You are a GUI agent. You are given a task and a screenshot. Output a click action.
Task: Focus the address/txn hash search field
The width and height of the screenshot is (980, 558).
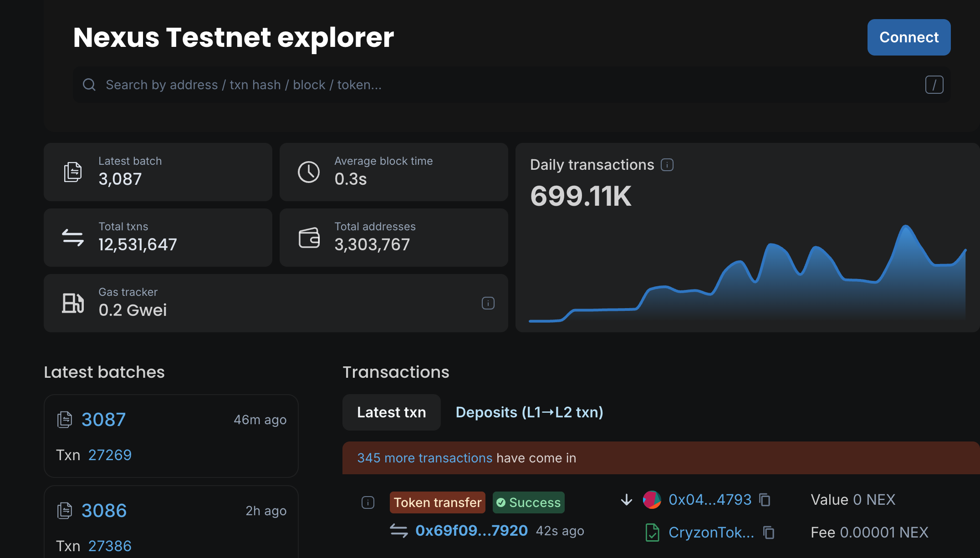pyautogui.click(x=501, y=85)
